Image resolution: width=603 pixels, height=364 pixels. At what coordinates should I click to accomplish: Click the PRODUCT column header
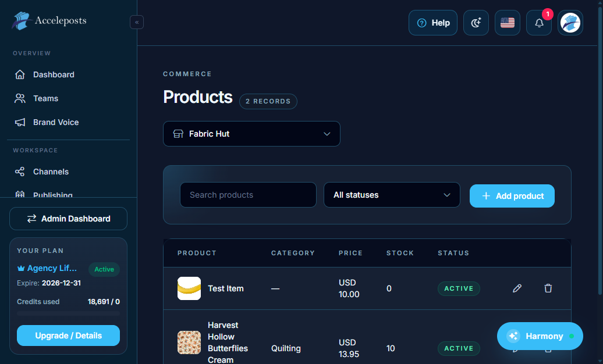point(197,253)
